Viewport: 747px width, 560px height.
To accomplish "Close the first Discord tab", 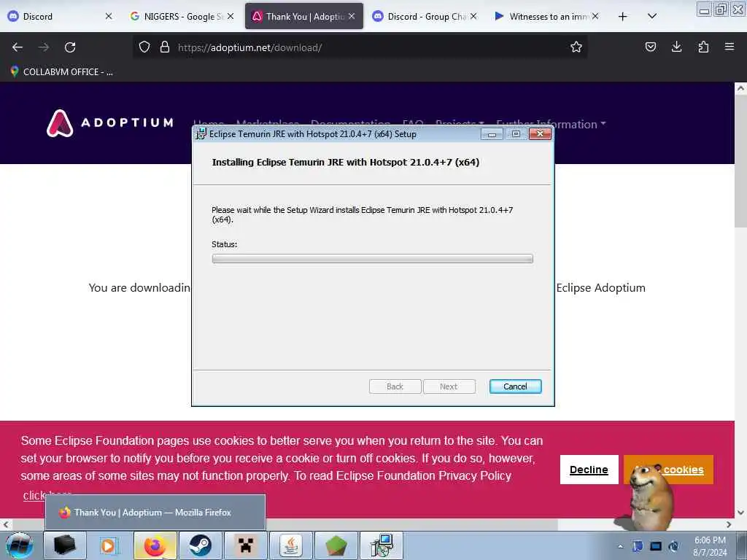I will (109, 16).
